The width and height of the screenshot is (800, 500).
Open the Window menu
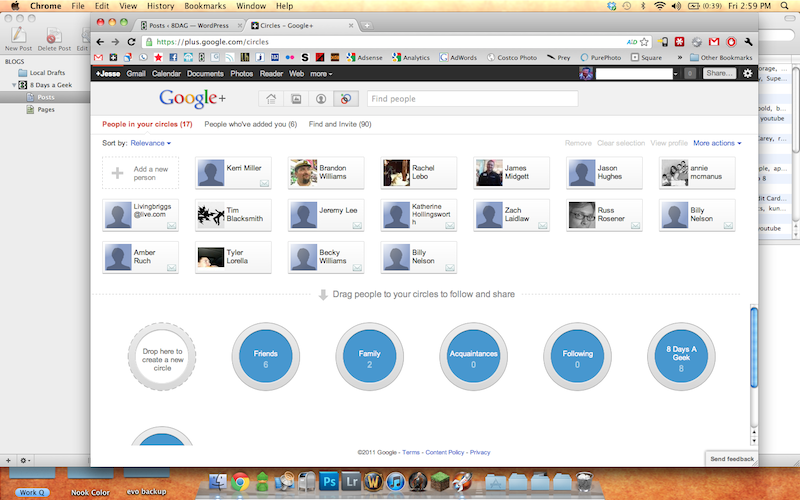[251, 6]
